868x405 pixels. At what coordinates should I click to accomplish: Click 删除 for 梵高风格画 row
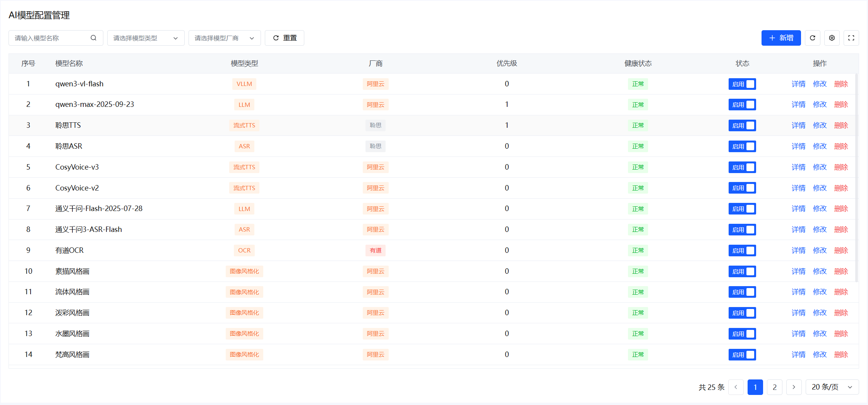[841, 355]
